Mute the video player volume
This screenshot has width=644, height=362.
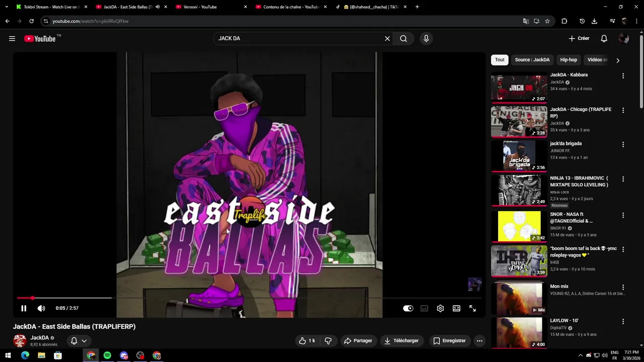(41, 308)
